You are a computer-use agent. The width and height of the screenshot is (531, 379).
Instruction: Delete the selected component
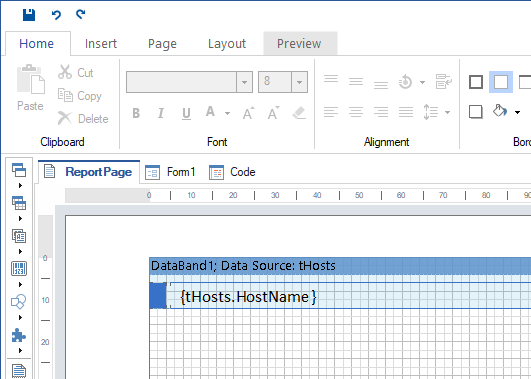tap(83, 119)
